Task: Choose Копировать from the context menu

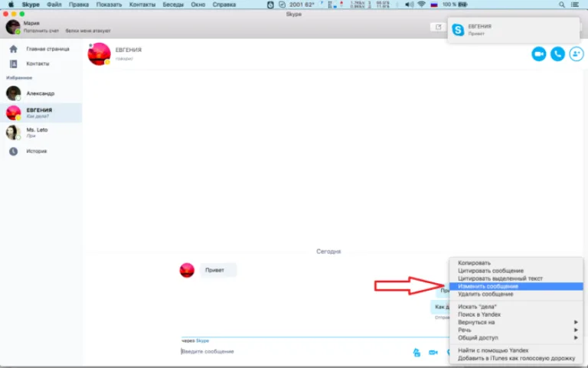Action: tap(516, 263)
